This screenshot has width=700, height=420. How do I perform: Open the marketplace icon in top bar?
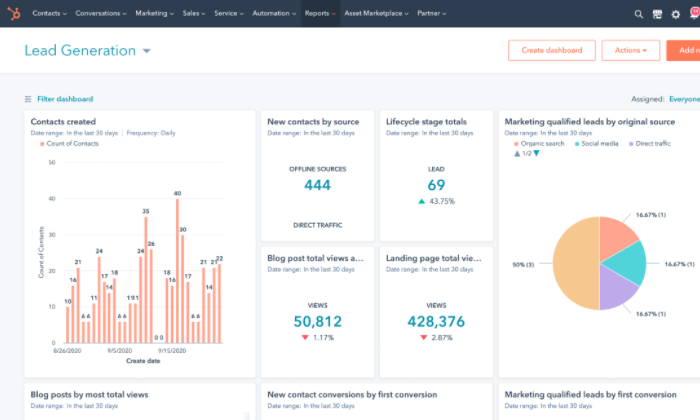pos(656,14)
